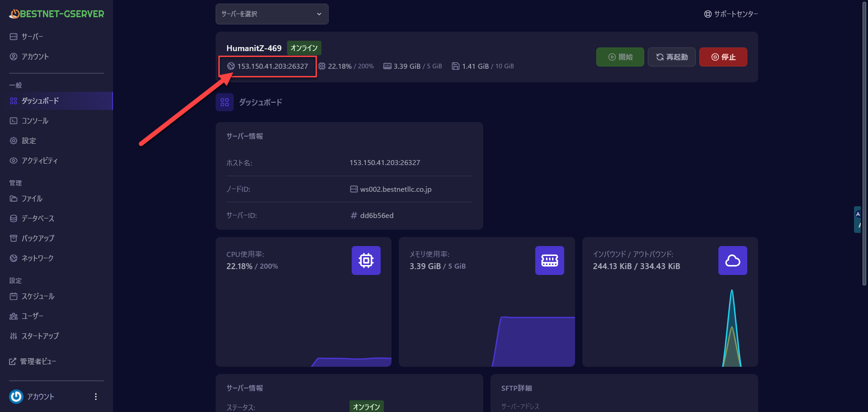Viewport: 868px width, 412px height.
Task: Open the コンソール page
Action: click(x=57, y=121)
